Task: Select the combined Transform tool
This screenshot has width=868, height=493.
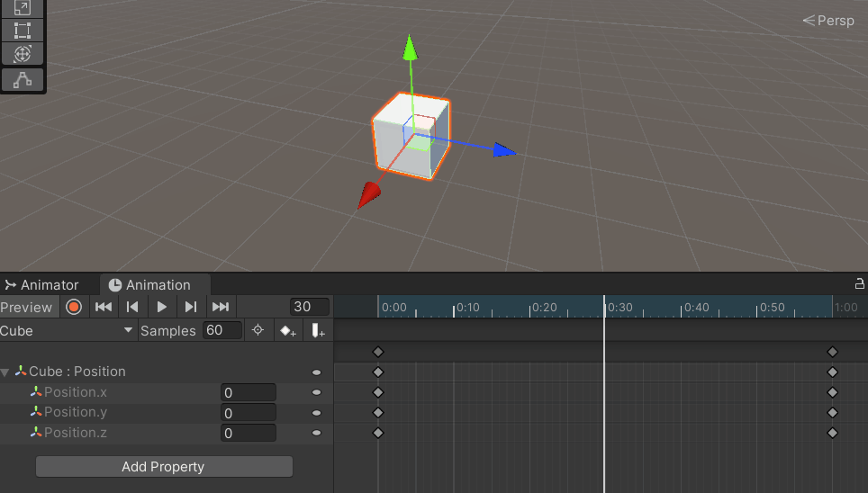Action: point(23,54)
